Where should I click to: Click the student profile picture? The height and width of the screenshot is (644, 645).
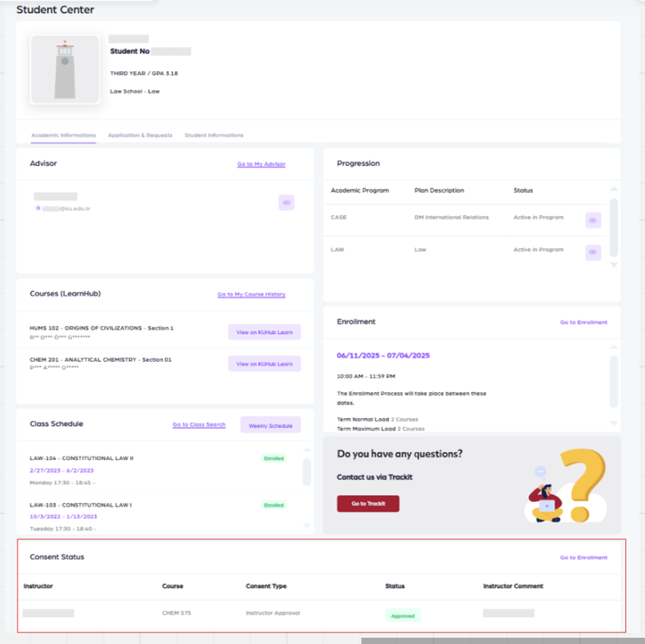coord(65,70)
